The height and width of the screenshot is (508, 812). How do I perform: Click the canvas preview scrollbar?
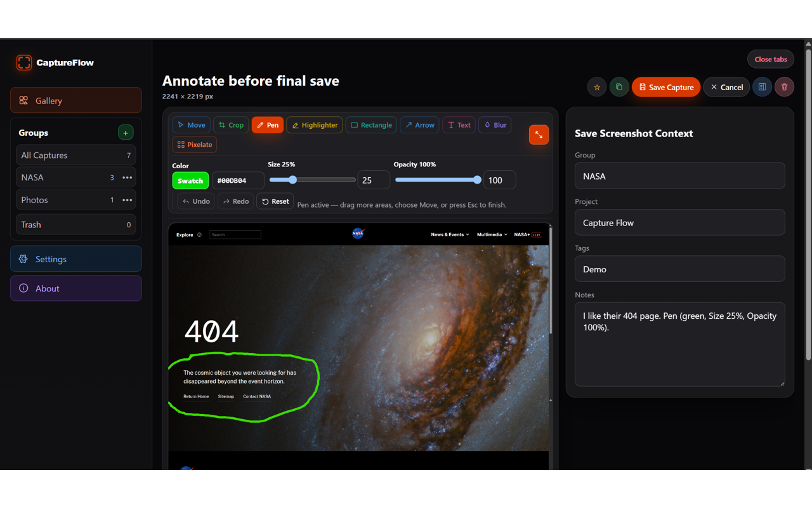click(550, 279)
